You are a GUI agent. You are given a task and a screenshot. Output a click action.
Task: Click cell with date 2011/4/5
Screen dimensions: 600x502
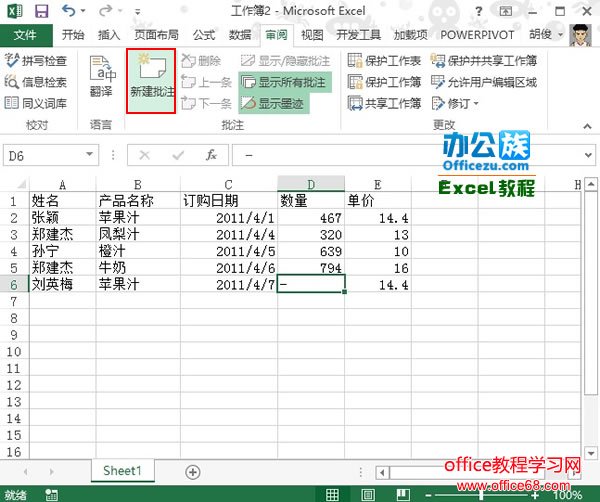pyautogui.click(x=229, y=251)
